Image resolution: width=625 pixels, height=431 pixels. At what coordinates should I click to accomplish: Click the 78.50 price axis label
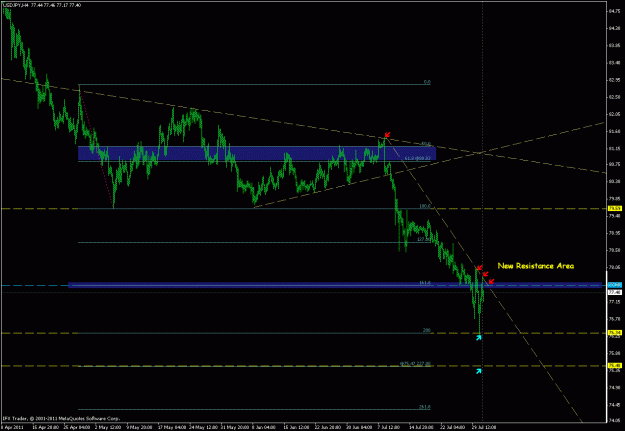[x=613, y=250]
